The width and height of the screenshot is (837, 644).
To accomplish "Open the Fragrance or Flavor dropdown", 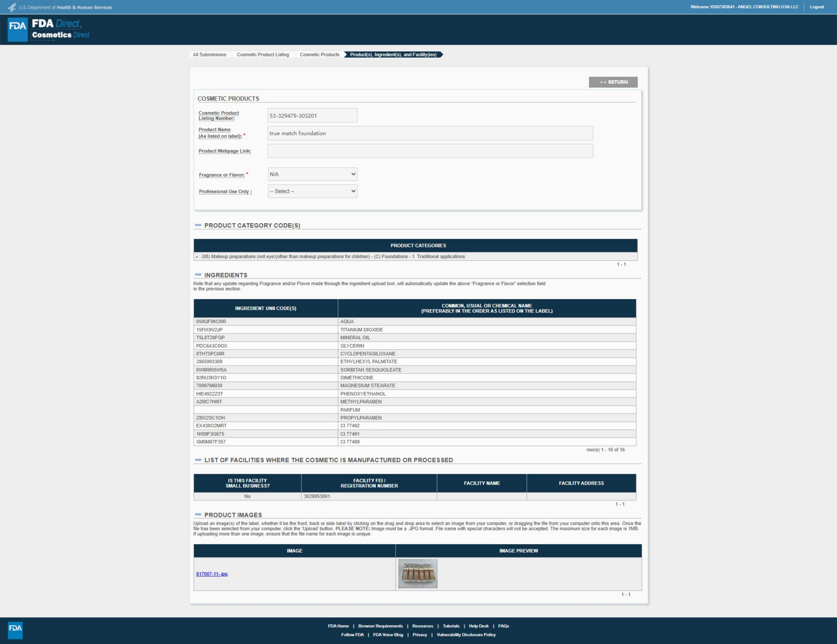I will [x=312, y=174].
